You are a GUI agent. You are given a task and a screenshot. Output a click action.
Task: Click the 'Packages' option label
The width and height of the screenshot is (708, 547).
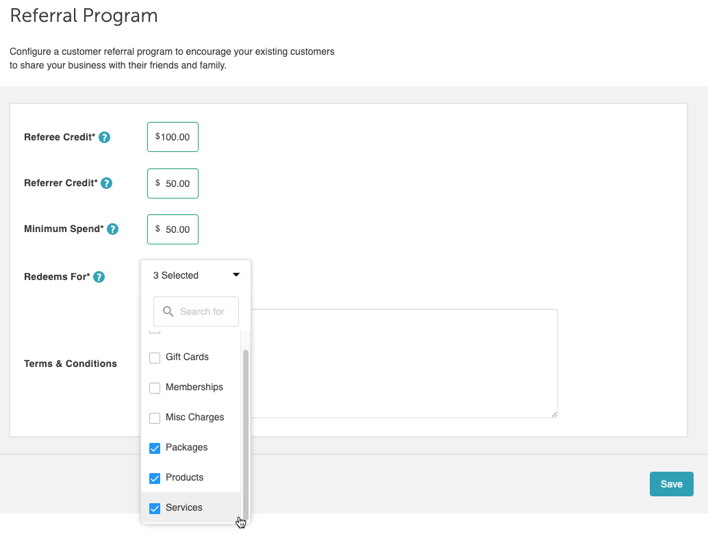[x=186, y=447]
